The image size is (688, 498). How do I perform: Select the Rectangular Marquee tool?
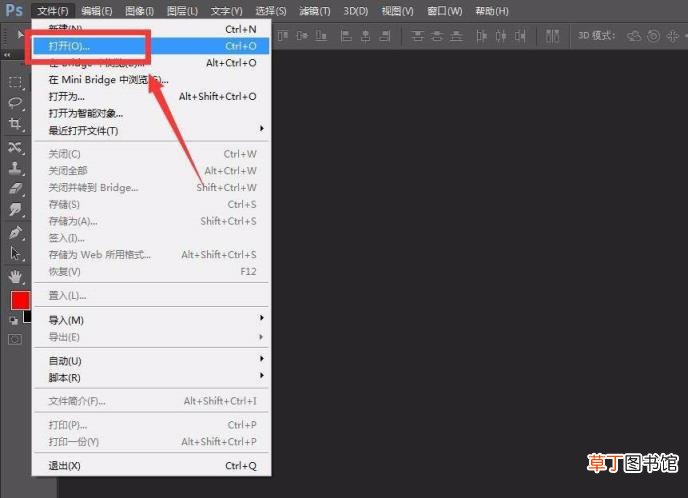pyautogui.click(x=16, y=82)
